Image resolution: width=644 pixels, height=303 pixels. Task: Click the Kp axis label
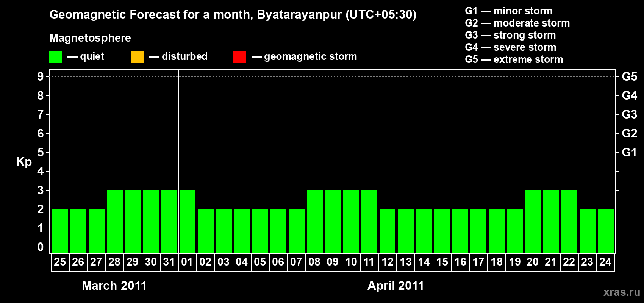coord(24,162)
